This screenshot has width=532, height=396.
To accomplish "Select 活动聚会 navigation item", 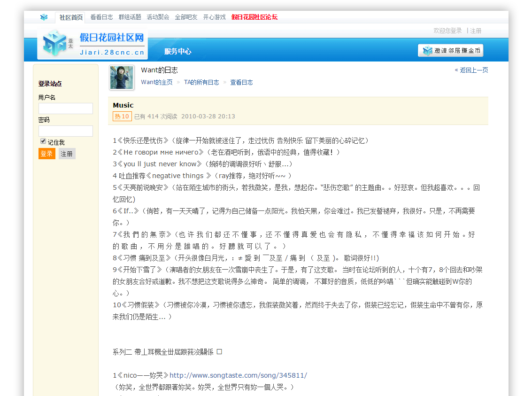I will pyautogui.click(x=158, y=17).
